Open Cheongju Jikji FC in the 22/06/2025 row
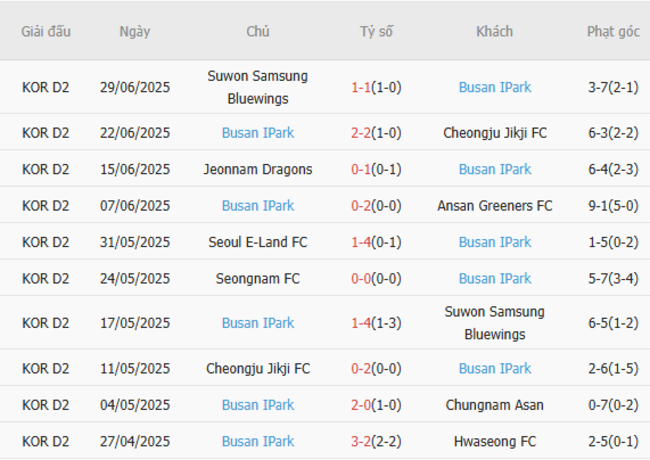650x460 pixels. 495,132
